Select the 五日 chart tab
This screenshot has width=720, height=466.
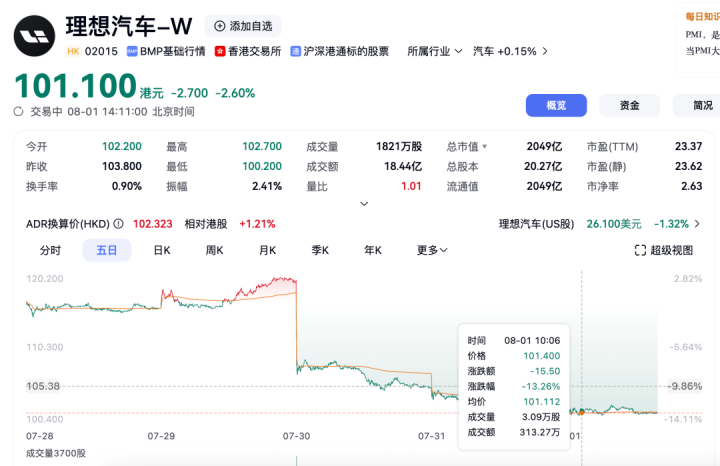[107, 250]
